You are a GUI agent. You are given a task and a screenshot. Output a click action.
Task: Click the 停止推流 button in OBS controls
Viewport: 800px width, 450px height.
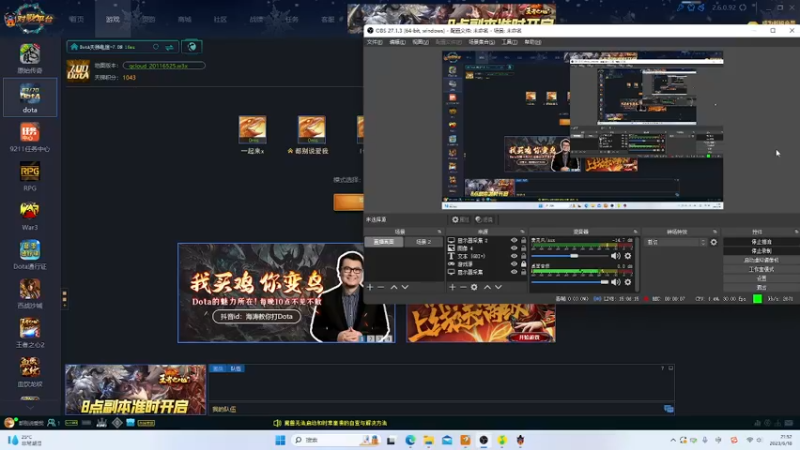761,242
